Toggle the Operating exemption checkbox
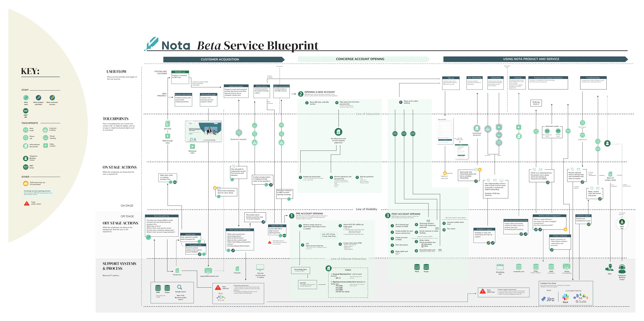Image resolution: width=644 pixels, height=321 pixels. 422,244
